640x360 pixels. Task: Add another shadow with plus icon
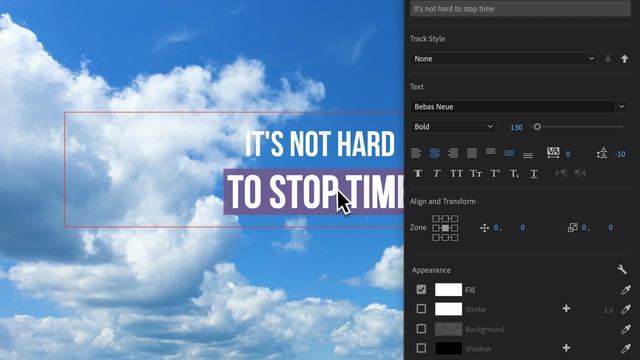[x=566, y=348]
